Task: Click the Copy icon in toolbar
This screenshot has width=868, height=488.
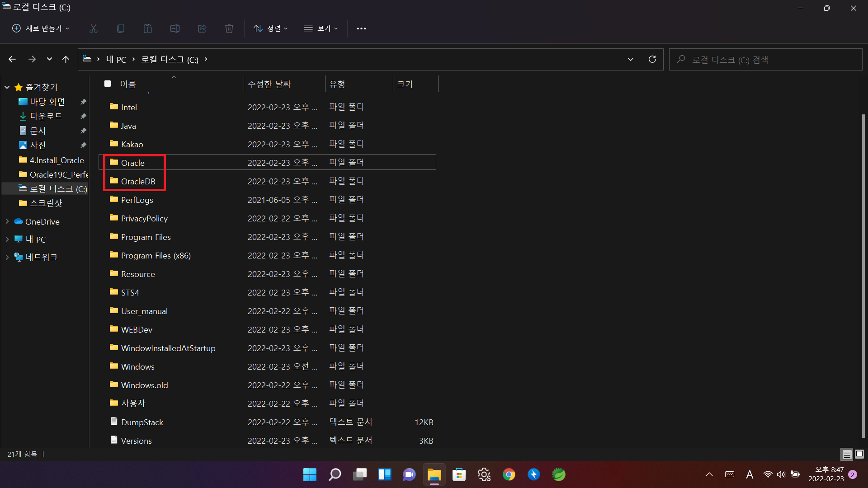Action: pyautogui.click(x=121, y=28)
